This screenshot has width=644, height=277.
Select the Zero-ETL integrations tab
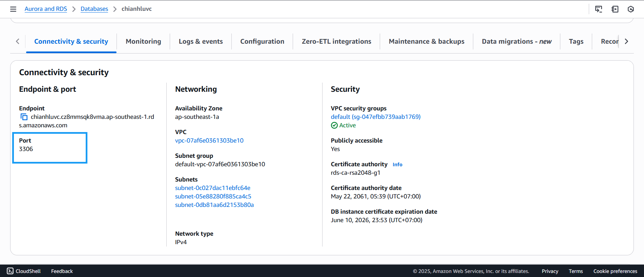[336, 41]
